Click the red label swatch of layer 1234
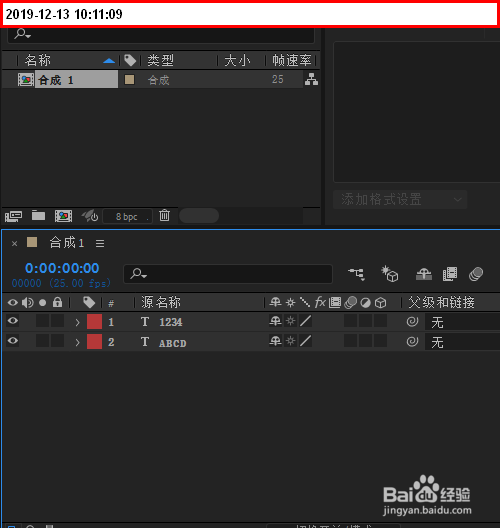The image size is (500, 528). [x=94, y=322]
